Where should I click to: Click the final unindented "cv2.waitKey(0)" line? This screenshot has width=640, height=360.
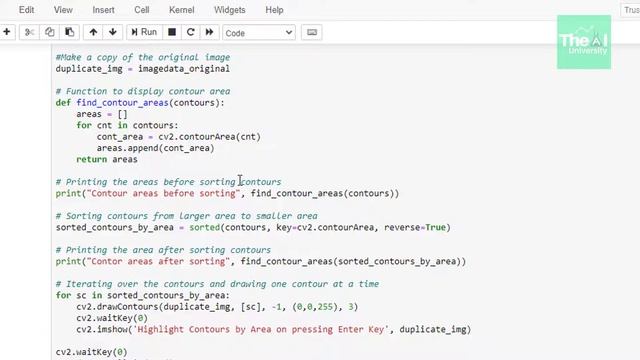[x=91, y=352]
